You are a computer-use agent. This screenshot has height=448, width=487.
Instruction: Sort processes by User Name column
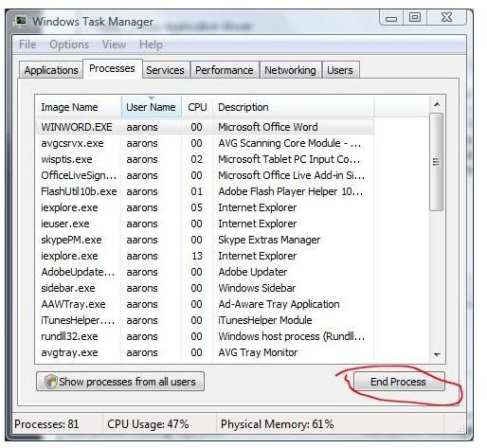151,107
